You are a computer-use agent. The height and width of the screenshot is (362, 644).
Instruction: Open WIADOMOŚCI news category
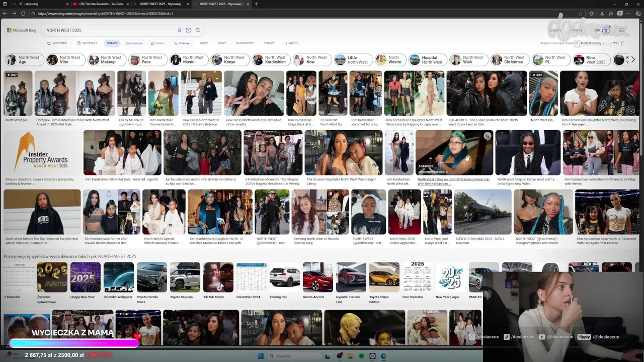[x=245, y=43]
